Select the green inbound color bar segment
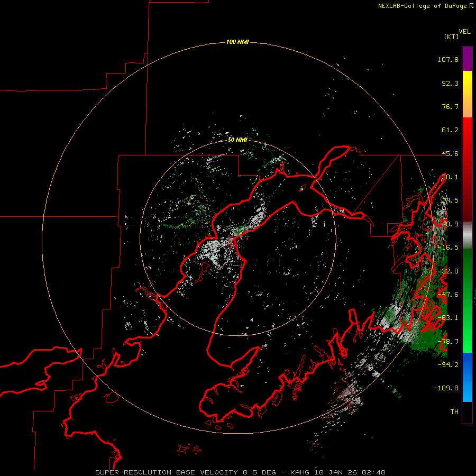The height and width of the screenshot is (476, 476). (x=467, y=300)
